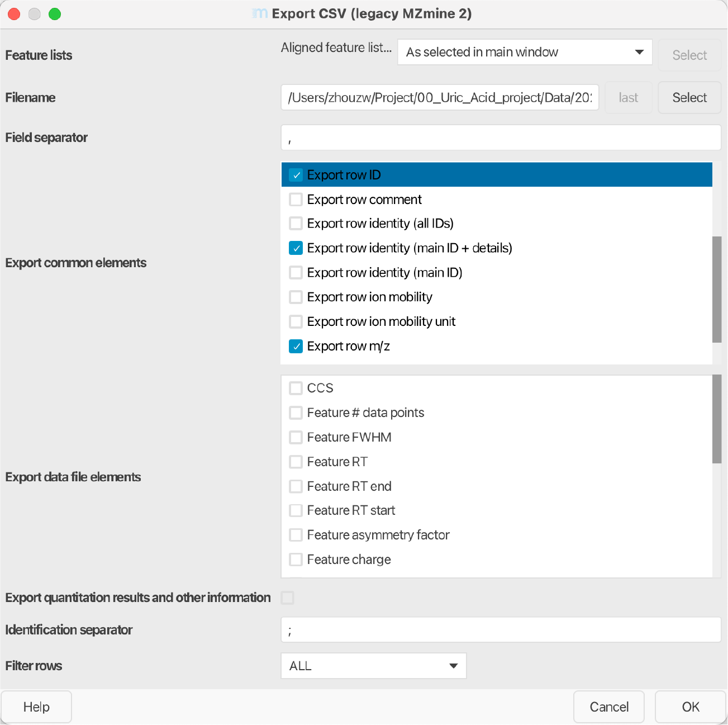Check Feature # data points box
This screenshot has height=725, width=728.
[x=296, y=413]
